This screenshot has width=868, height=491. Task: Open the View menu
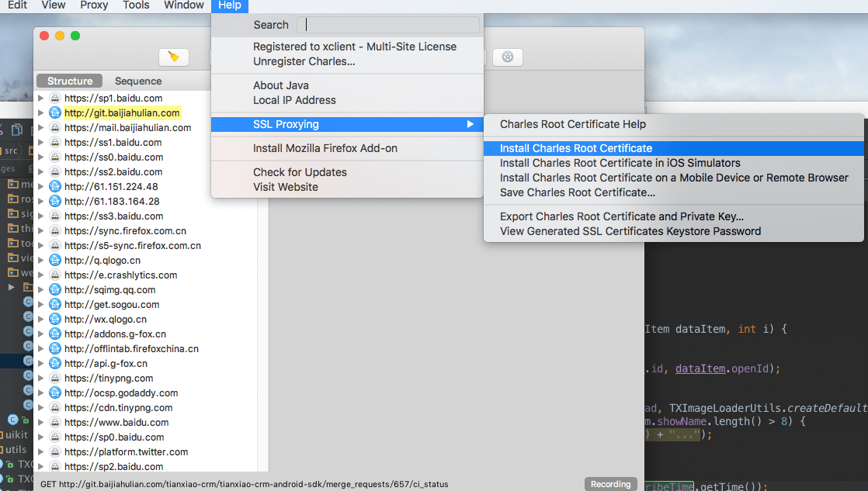(x=53, y=5)
